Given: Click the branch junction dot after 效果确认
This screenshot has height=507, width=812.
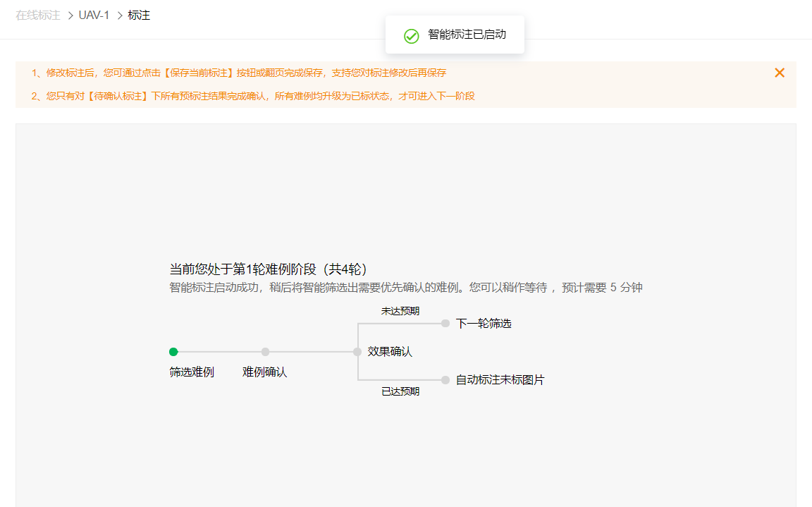Looking at the screenshot, I should click(358, 351).
